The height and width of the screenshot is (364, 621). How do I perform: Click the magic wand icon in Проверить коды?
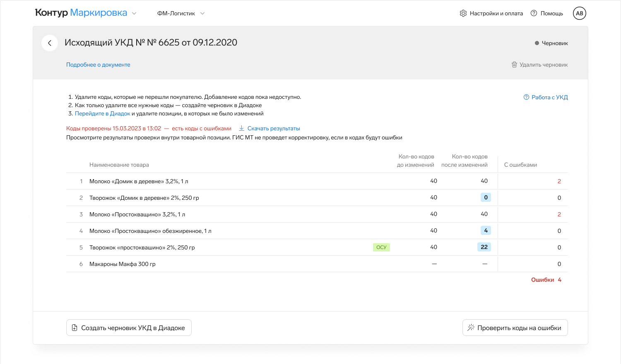pyautogui.click(x=471, y=328)
